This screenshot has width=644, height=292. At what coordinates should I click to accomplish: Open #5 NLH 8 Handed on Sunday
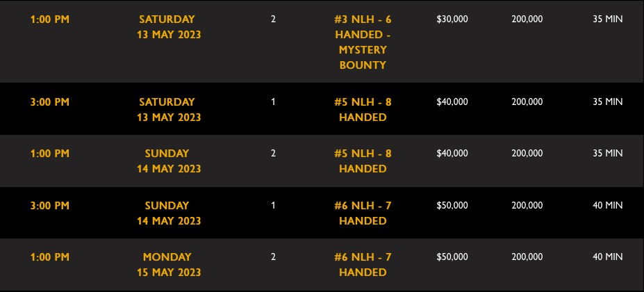click(x=363, y=161)
